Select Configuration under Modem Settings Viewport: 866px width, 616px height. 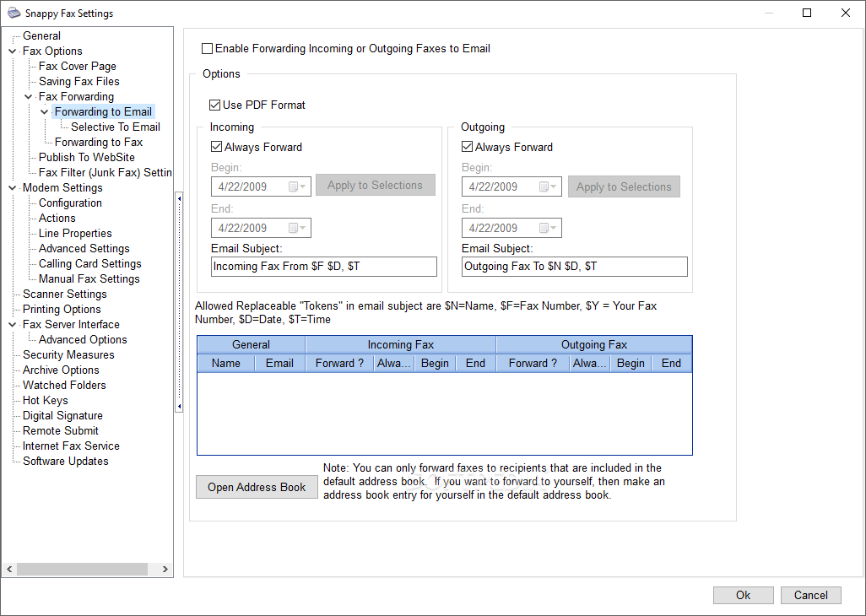coord(70,203)
